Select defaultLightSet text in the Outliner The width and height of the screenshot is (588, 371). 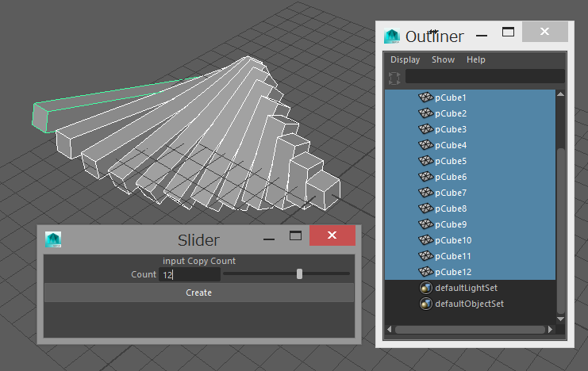point(466,288)
